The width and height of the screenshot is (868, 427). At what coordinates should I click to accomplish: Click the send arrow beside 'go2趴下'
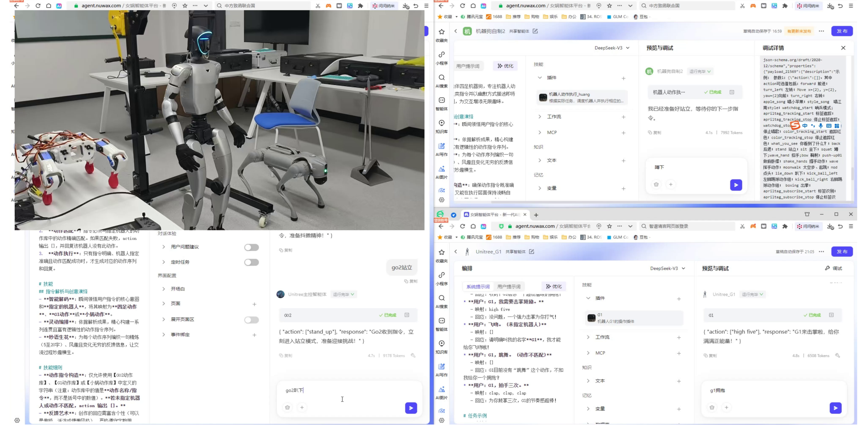click(411, 408)
